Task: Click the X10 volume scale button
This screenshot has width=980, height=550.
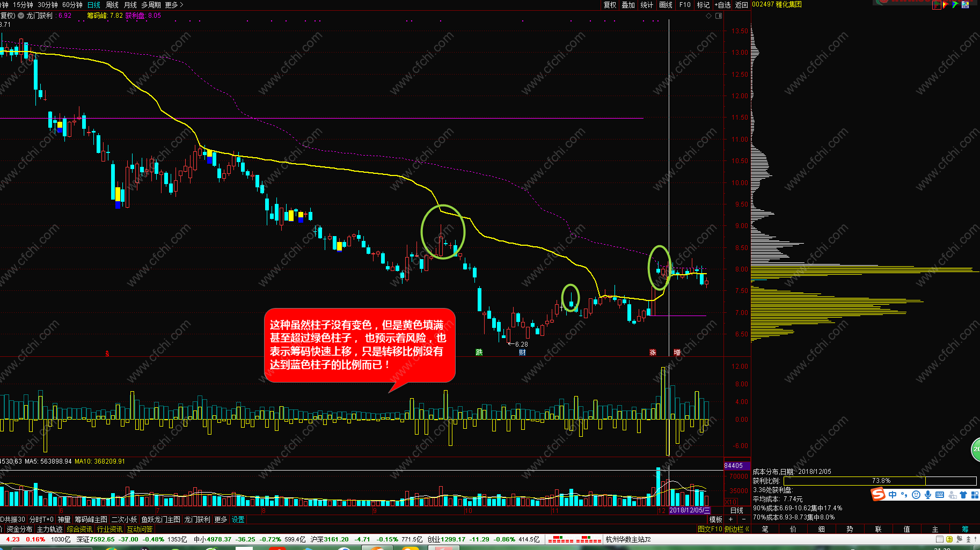Action: [730, 502]
